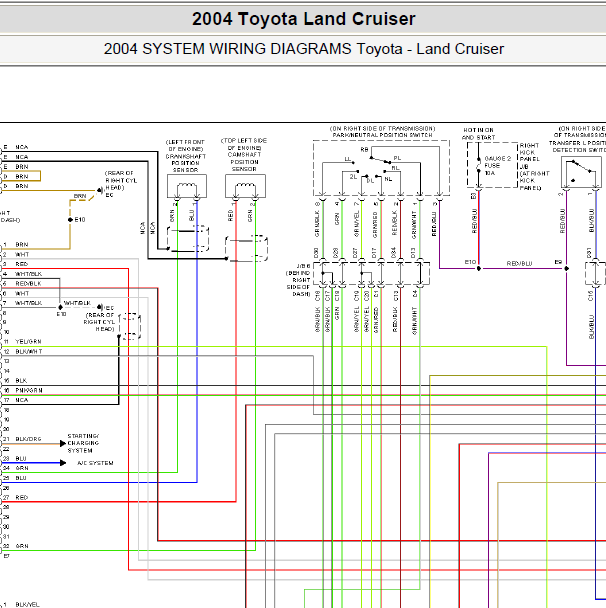
Task: Select the 'PNK/GRN' wire label at pin 16
Action: (x=29, y=390)
